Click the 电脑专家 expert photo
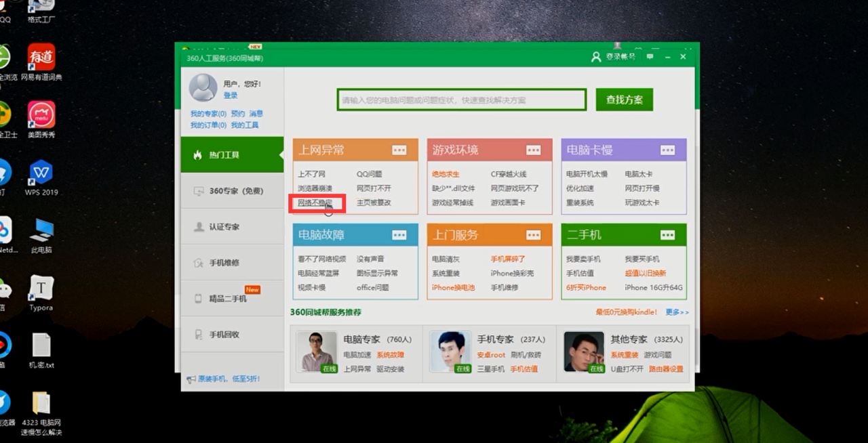The image size is (868, 443). 317,352
